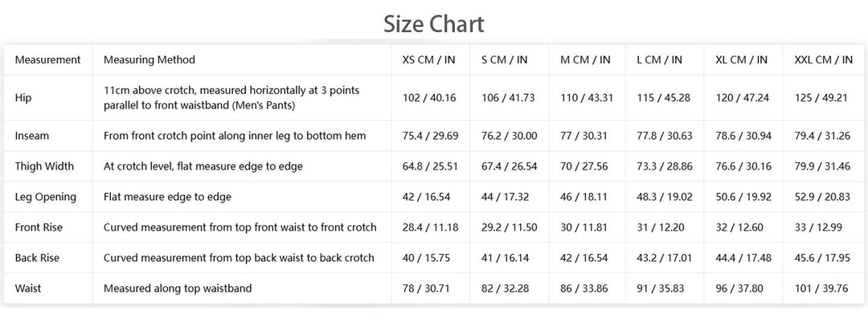This screenshot has height=315, width=868.
Task: Select the Front Rise row label
Action: [x=39, y=227]
